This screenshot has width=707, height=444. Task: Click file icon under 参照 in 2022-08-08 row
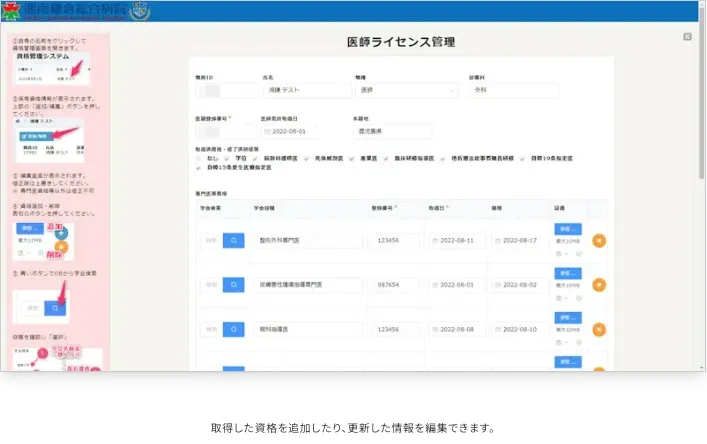(559, 343)
